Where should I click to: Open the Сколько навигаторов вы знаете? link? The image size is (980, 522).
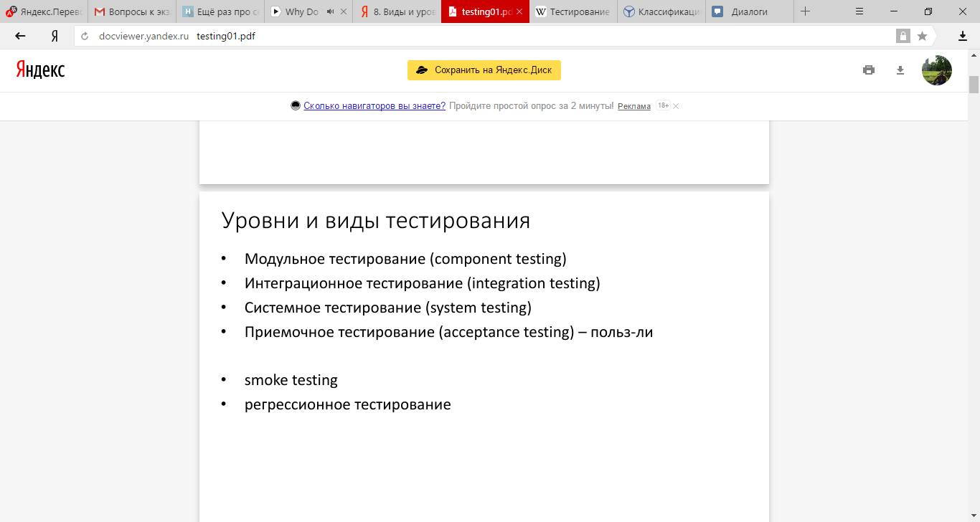[x=374, y=106]
